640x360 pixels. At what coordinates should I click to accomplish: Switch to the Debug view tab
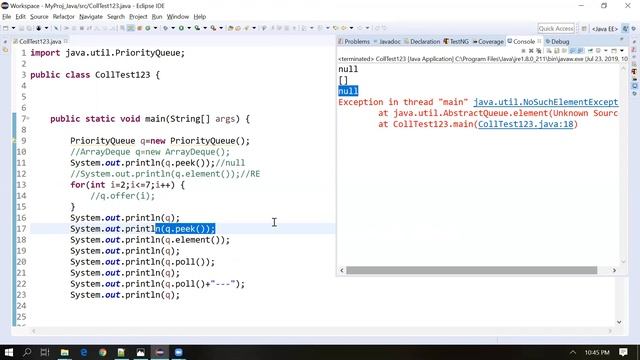pos(558,42)
